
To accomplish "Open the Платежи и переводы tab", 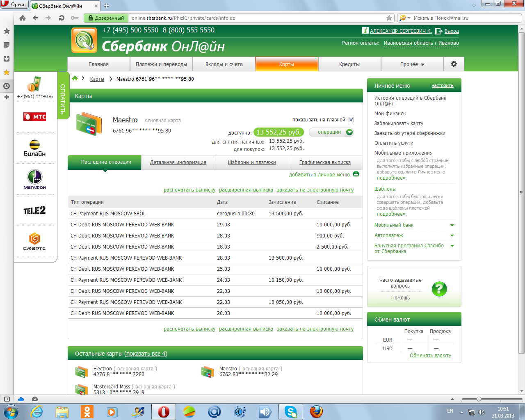I will pos(161,64).
